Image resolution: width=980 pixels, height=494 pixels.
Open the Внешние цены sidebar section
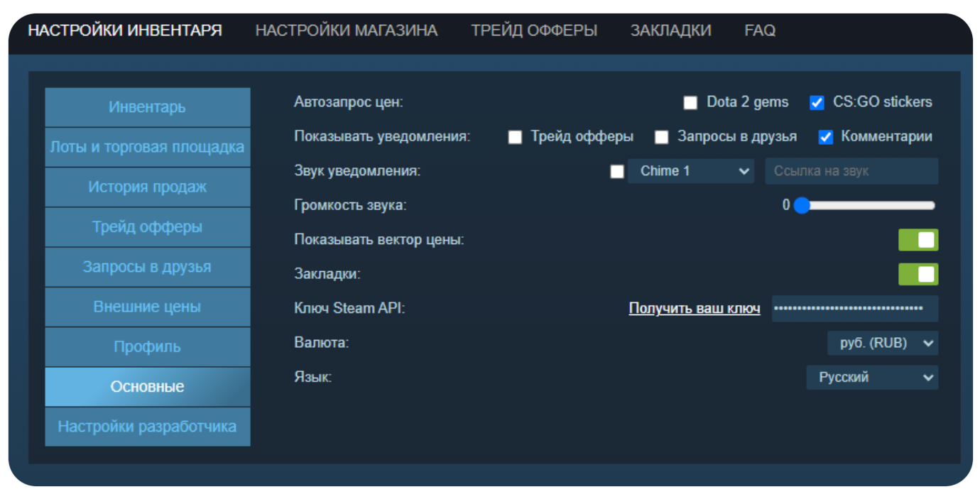(147, 307)
